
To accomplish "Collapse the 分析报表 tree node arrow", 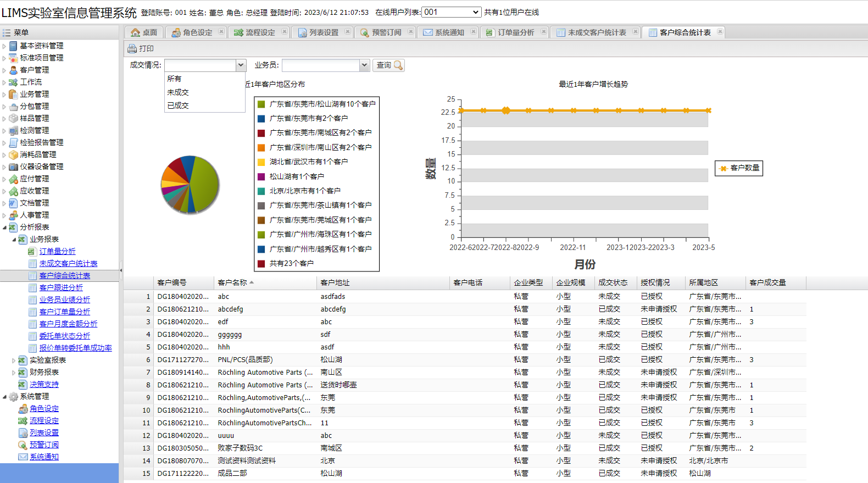I will [4, 227].
